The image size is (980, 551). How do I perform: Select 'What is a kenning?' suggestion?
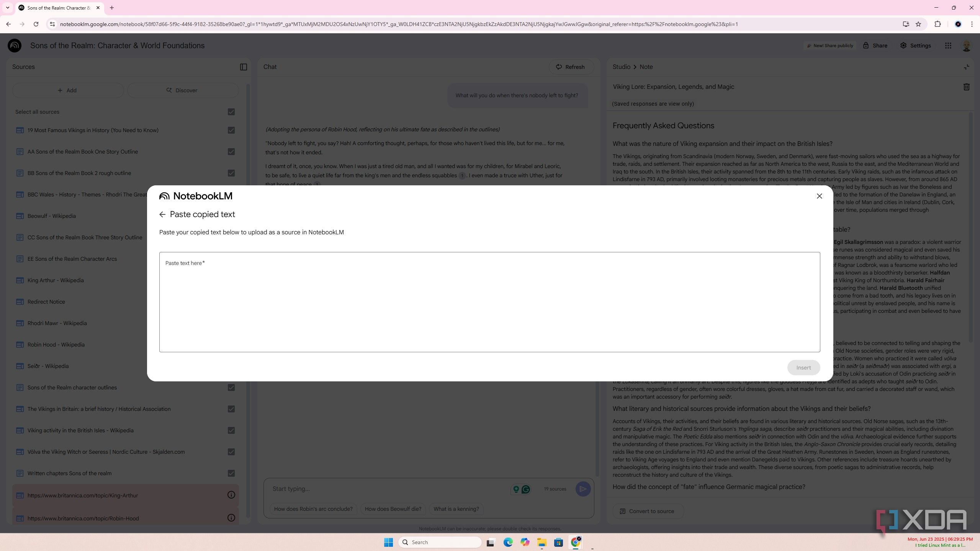(456, 509)
